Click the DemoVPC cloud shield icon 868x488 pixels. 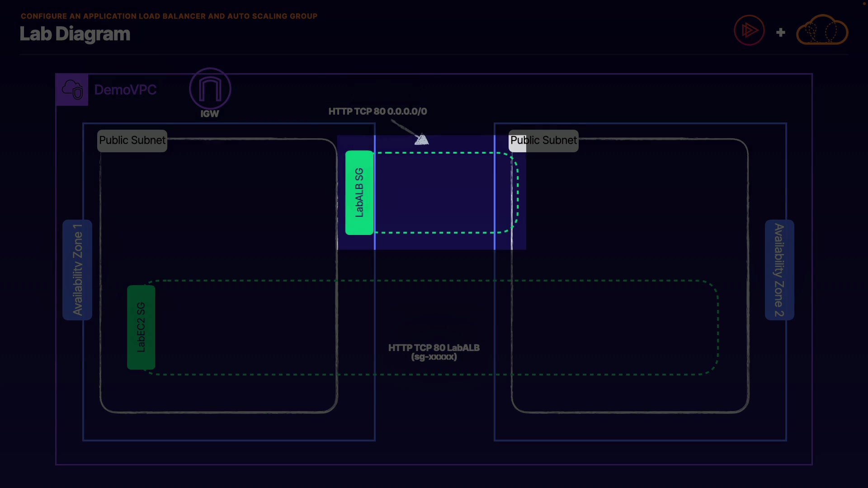coord(72,89)
